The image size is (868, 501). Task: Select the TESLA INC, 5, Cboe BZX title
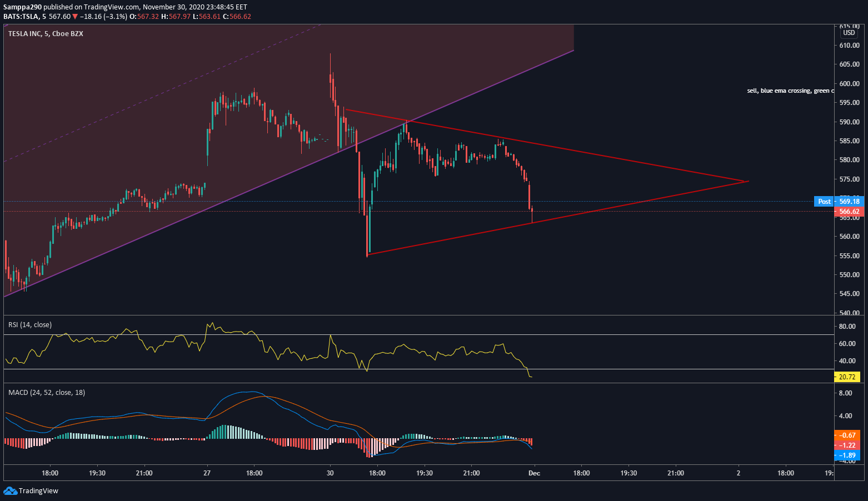point(46,33)
